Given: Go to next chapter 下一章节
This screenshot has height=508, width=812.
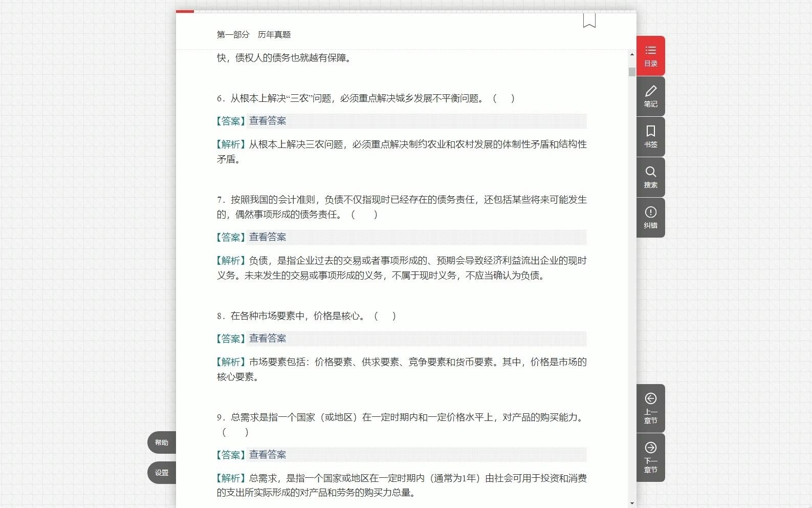Looking at the screenshot, I should pyautogui.click(x=650, y=457).
